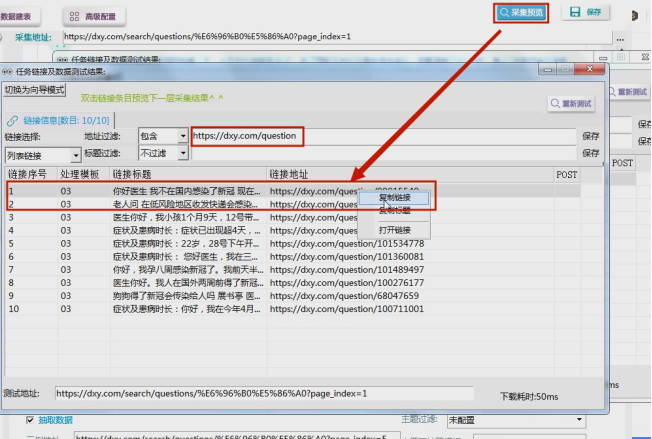The width and height of the screenshot is (652, 439).
Task: Click title 狗狗得了新冠会传染给人吗
Action: (187, 296)
